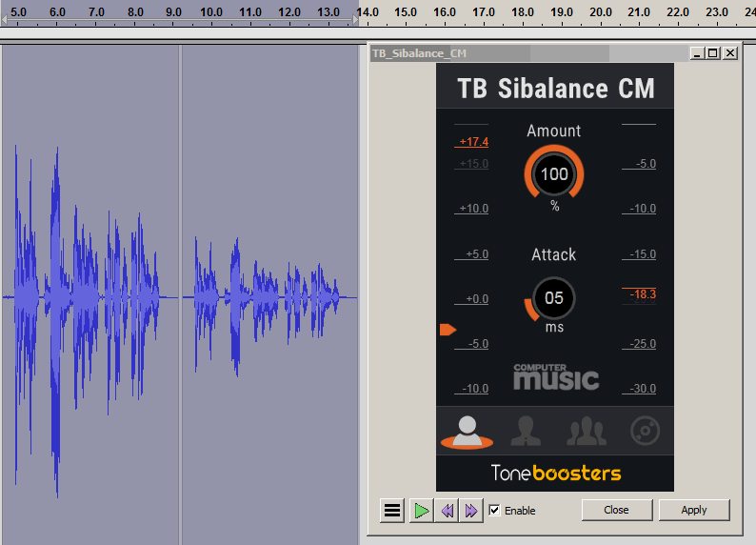Click the timeline ruler at 9.0
The width and height of the screenshot is (756, 545).
(x=173, y=12)
